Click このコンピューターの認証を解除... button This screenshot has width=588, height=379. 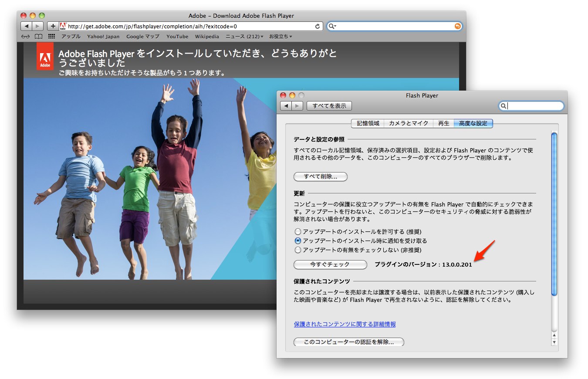coord(349,342)
